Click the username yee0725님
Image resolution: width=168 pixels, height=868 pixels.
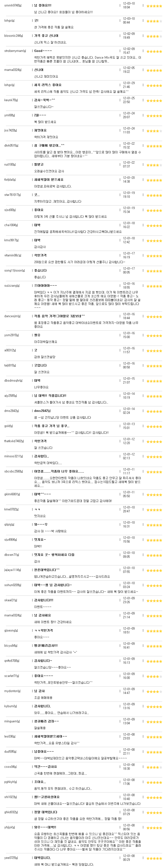click(11, 858)
